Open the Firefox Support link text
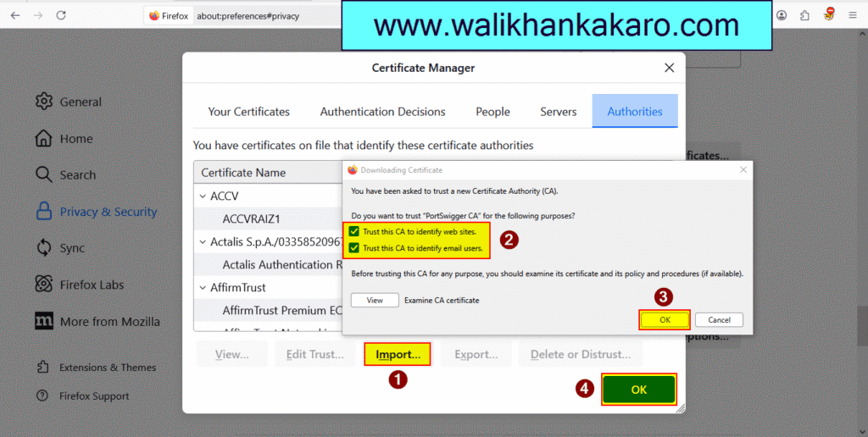 click(94, 396)
